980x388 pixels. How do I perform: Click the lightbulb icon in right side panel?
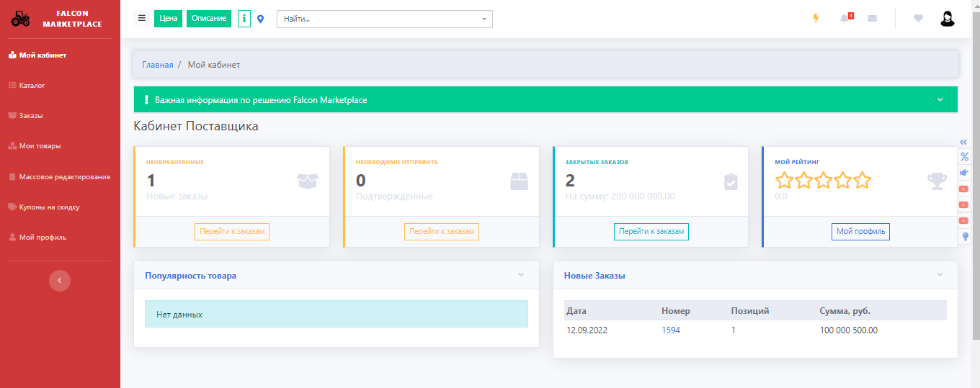[x=965, y=236]
